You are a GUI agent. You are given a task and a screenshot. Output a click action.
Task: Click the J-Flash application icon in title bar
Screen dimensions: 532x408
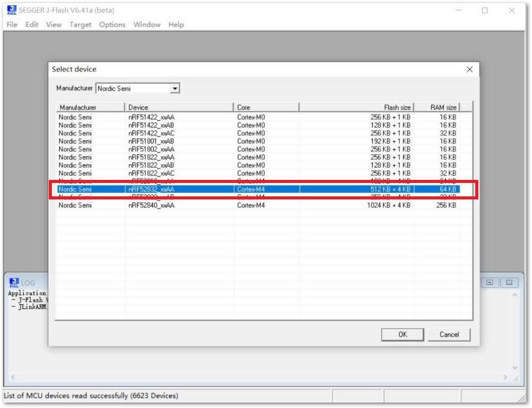pos(12,10)
